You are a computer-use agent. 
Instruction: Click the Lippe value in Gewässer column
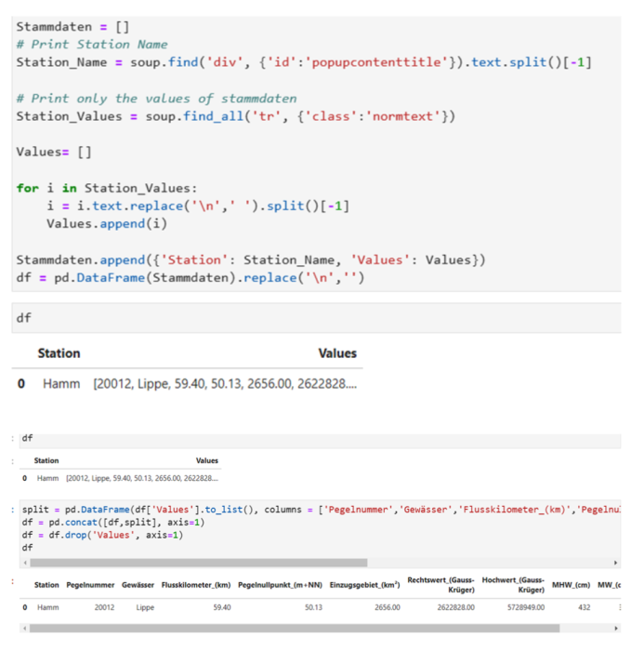[x=145, y=606]
